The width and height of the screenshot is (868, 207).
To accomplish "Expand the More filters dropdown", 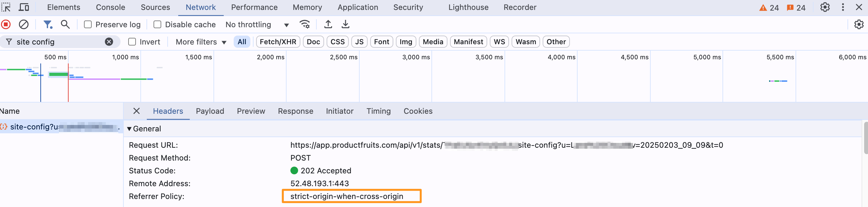I will point(201,42).
